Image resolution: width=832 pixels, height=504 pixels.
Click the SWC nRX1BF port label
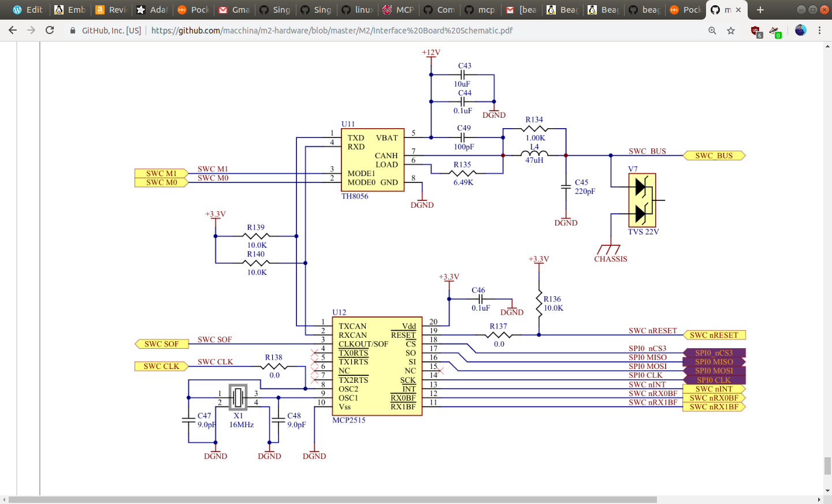pos(714,406)
